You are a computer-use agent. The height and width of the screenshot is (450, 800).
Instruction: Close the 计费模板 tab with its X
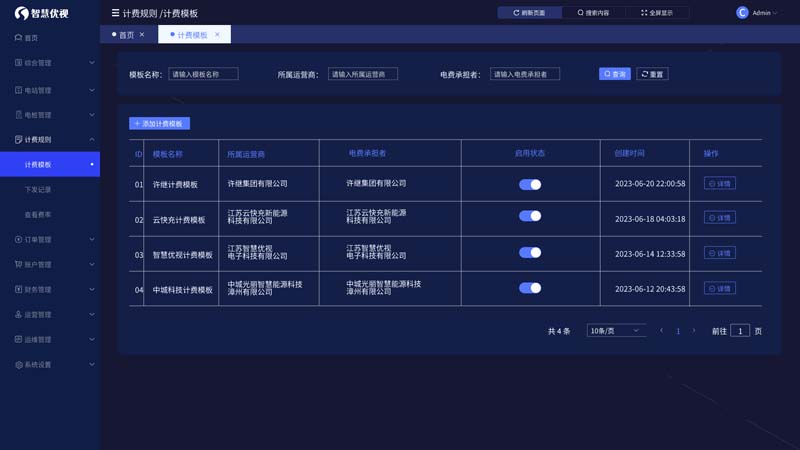pyautogui.click(x=217, y=35)
